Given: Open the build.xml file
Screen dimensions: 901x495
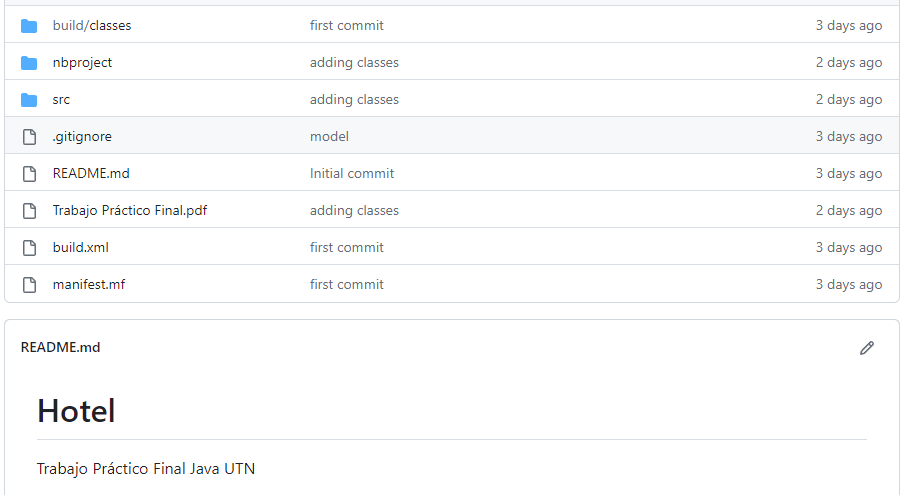Looking at the screenshot, I should (x=81, y=248).
